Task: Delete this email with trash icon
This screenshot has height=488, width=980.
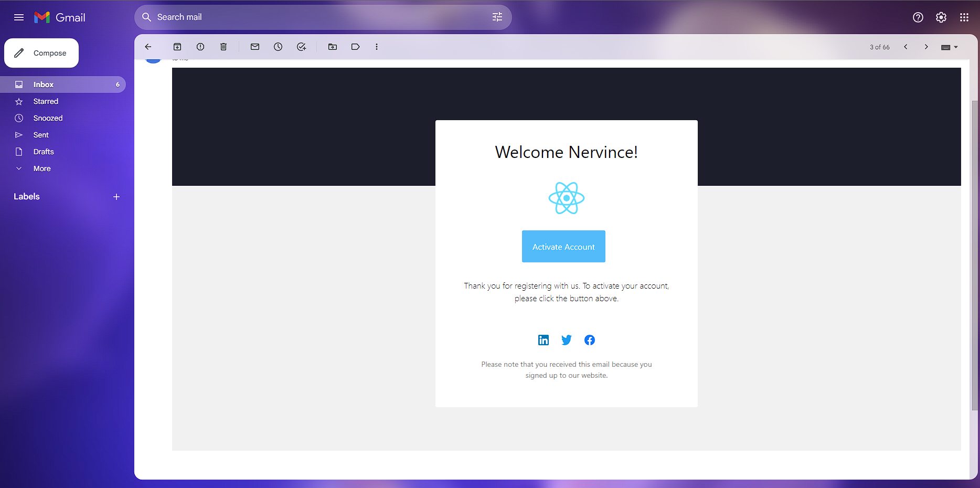Action: click(223, 47)
